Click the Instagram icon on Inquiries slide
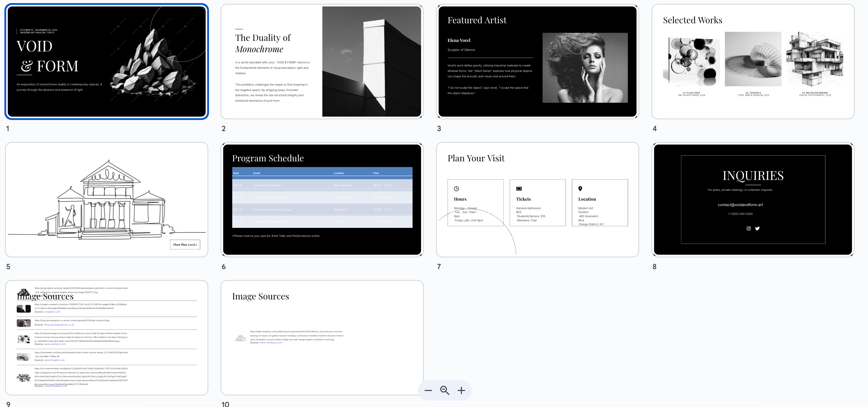Viewport: 868px width, 407px height. tap(749, 229)
